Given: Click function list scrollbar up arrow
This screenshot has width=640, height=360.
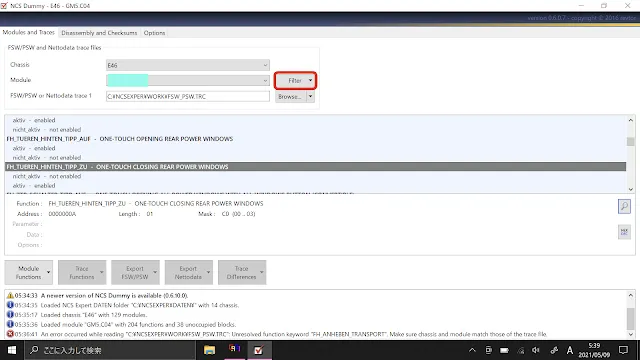Looking at the screenshot, I should [631, 120].
